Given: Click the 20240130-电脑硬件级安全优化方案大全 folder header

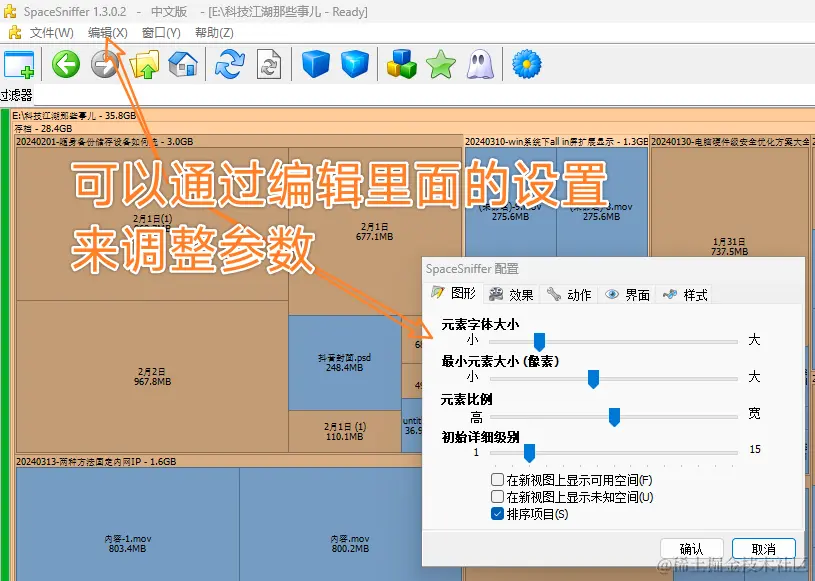Looking at the screenshot, I should coord(730,141).
